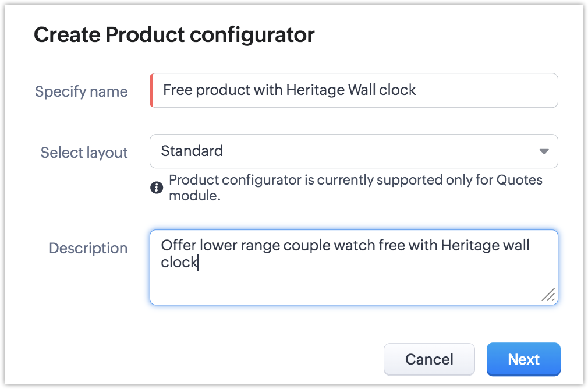Viewport: 588px width, 389px height.
Task: Click the 'Standard' selected layout value
Action: coord(192,151)
